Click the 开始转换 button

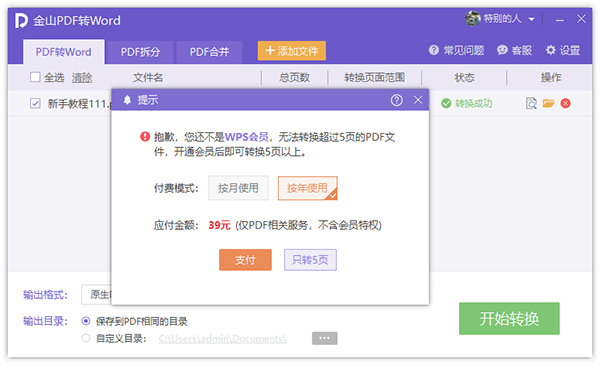point(509,318)
